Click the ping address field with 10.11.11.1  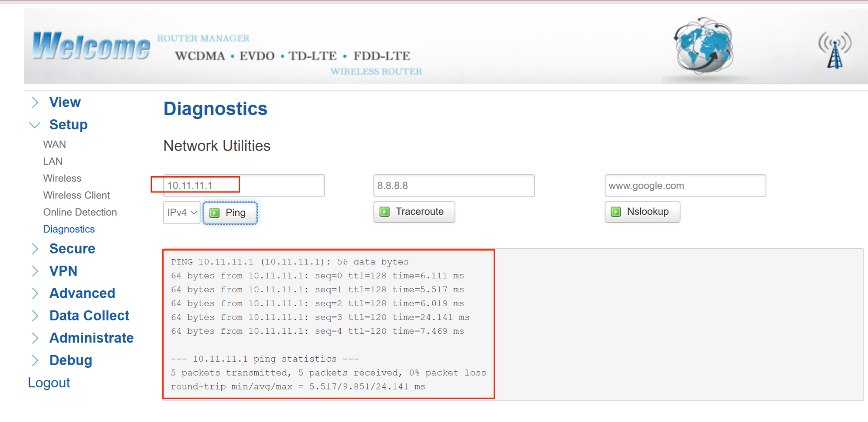click(x=243, y=186)
